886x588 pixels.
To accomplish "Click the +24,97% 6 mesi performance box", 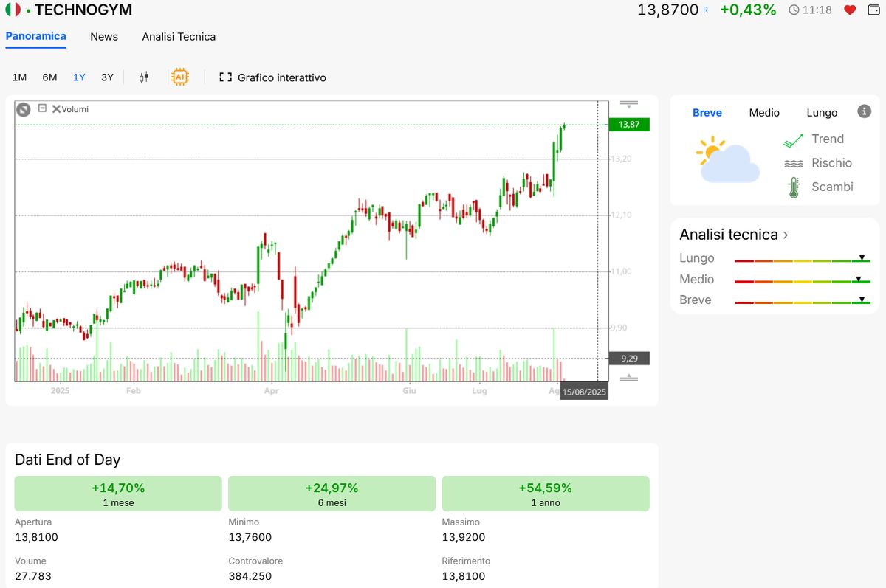I will [332, 494].
